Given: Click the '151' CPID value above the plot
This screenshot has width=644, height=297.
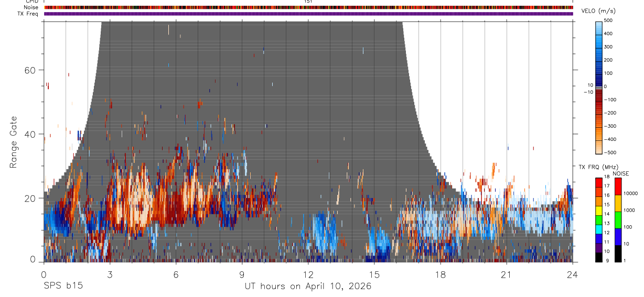Looking at the screenshot, I should tap(308, 2).
